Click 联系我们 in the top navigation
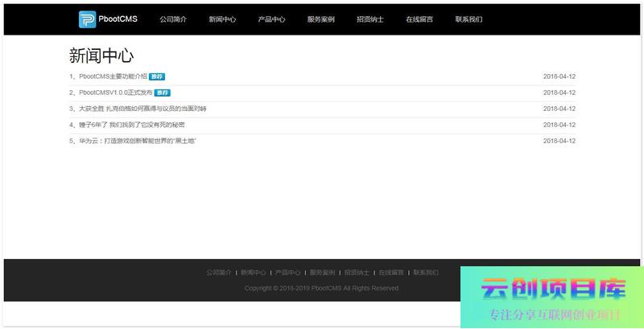Screen dimensions: 644x329 pos(469,19)
